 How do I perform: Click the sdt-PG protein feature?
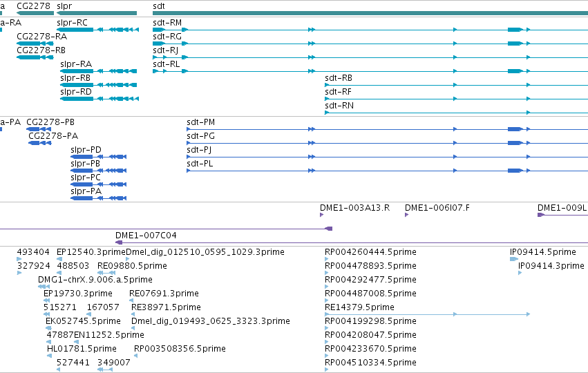(x=388, y=143)
